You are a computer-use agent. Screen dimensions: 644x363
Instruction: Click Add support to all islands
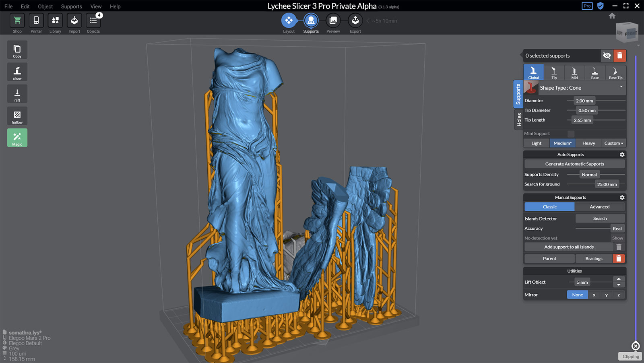[x=569, y=247]
